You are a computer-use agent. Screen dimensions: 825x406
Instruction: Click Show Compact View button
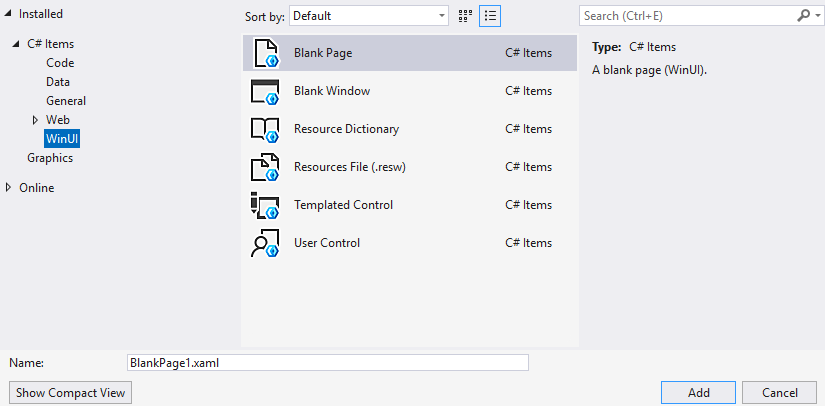70,393
